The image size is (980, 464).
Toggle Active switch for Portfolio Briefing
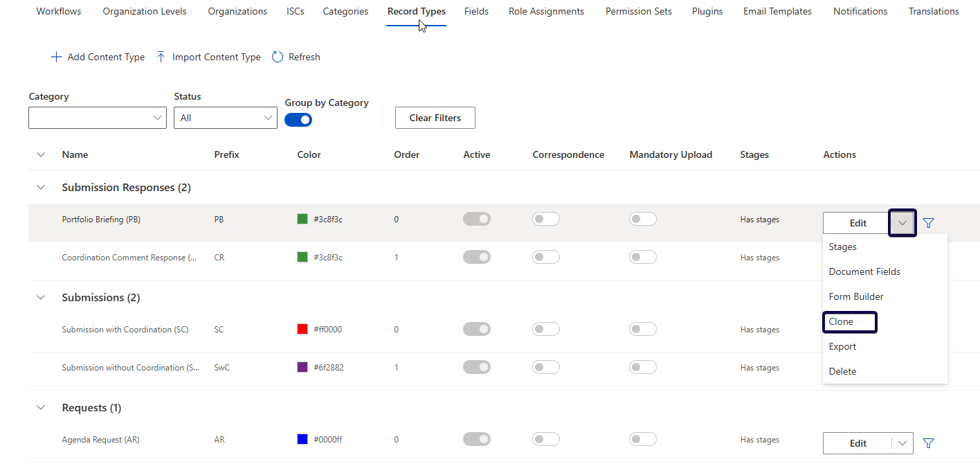point(477,220)
